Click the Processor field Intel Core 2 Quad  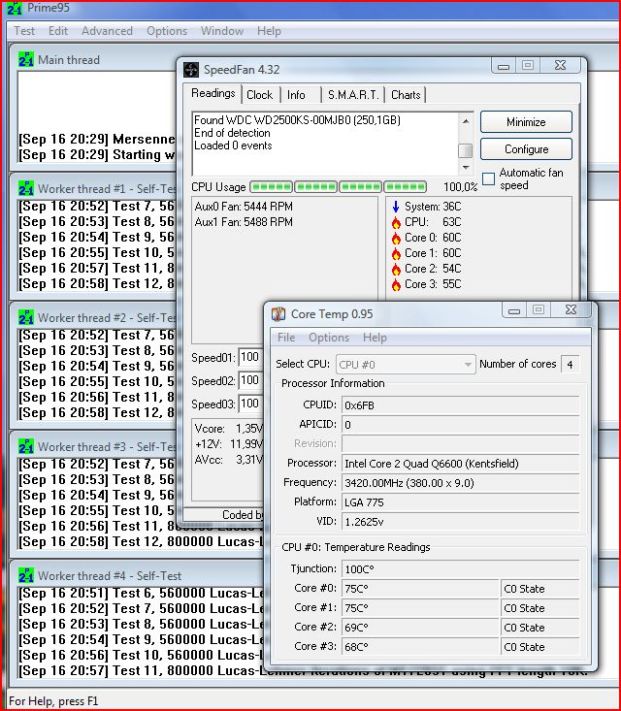[461, 463]
